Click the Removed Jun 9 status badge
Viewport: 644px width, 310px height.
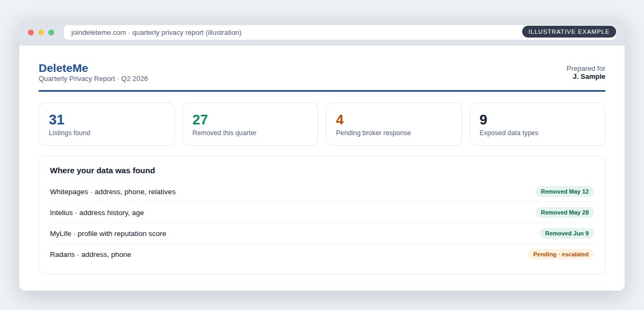coord(567,233)
